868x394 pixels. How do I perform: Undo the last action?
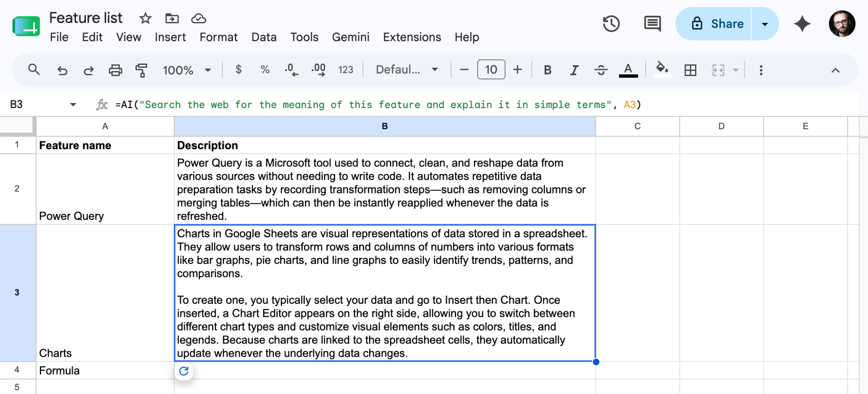point(62,70)
